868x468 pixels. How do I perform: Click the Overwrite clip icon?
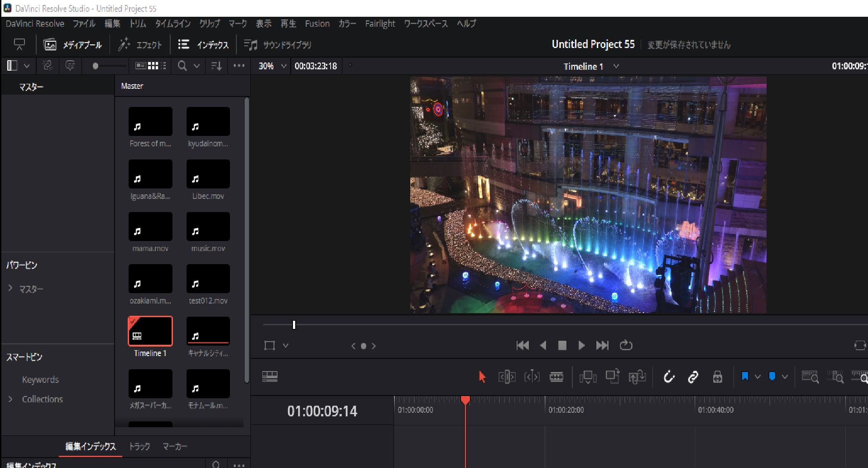point(612,377)
